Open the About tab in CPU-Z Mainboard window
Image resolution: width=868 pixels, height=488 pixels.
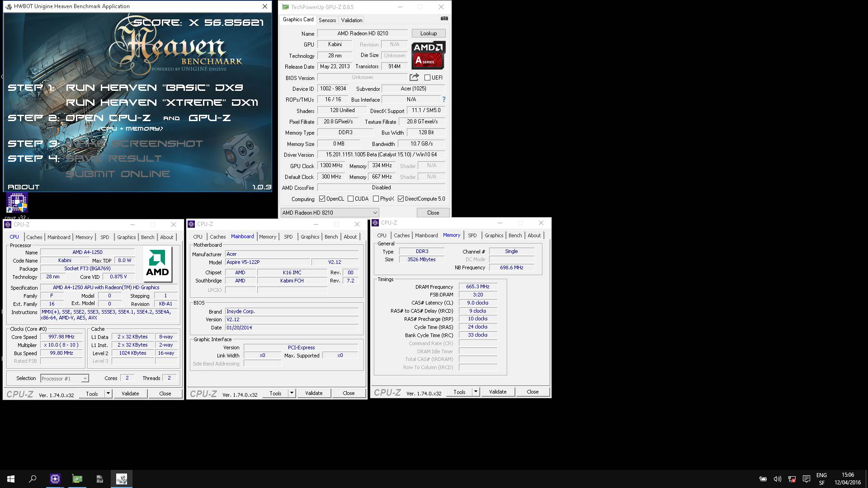(350, 237)
